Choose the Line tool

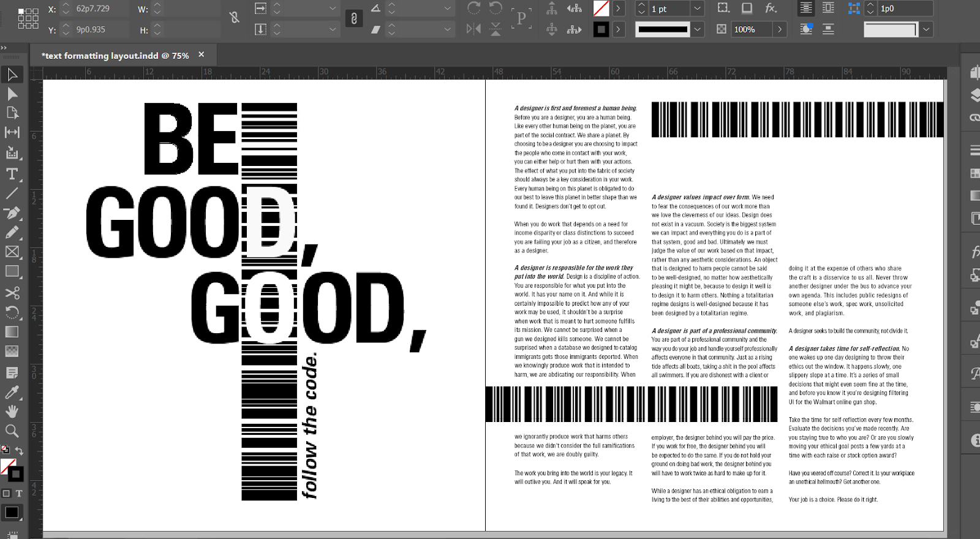12,194
